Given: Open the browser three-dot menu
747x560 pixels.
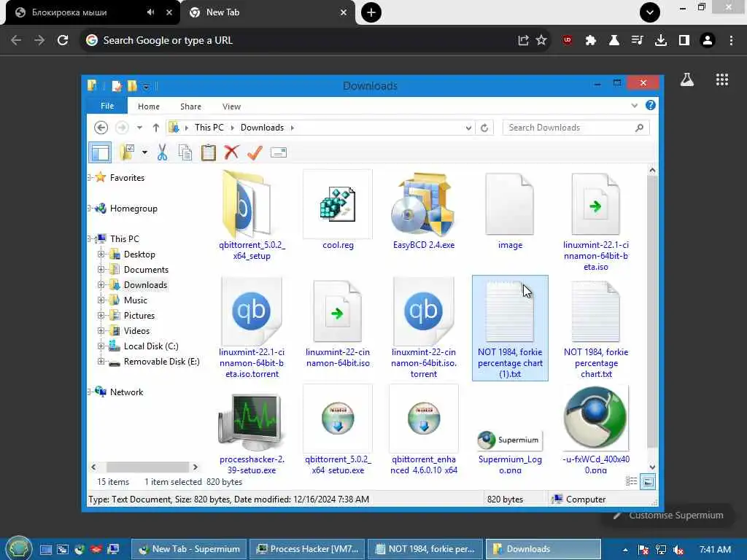Looking at the screenshot, I should pos(731,40).
